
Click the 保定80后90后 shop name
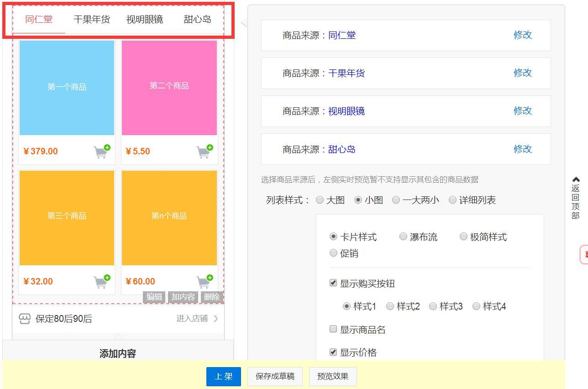(64, 319)
